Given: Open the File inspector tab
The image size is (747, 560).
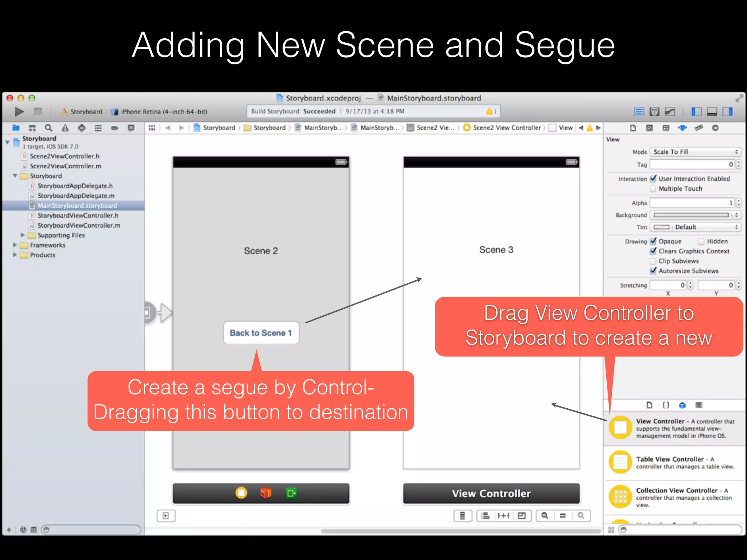Looking at the screenshot, I should point(633,128).
